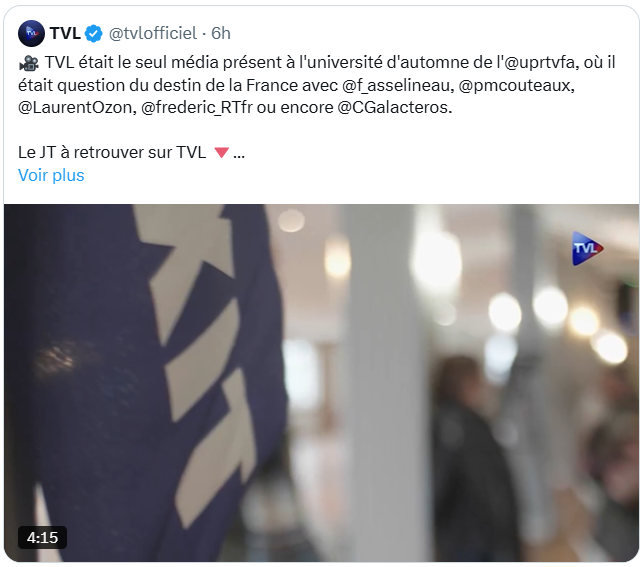This screenshot has height=567, width=642.
Task: Click the truncated ellipsis after TVL
Action: (x=239, y=153)
